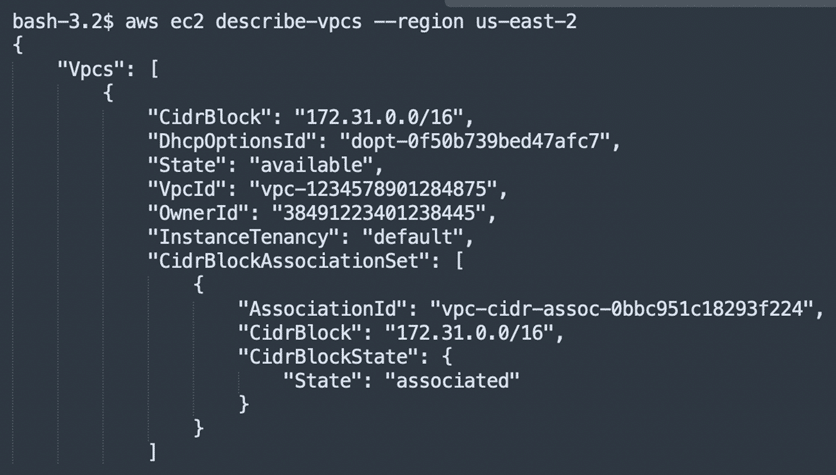Click the "AssociationId" key
The height and width of the screenshot is (475, 836).
[x=323, y=309]
